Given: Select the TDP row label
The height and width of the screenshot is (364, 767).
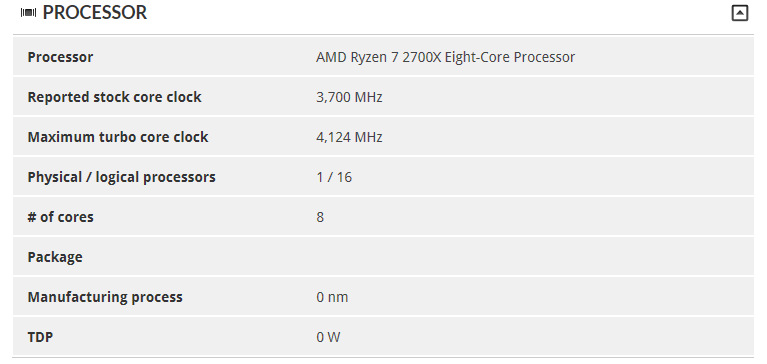Looking at the screenshot, I should [40, 337].
